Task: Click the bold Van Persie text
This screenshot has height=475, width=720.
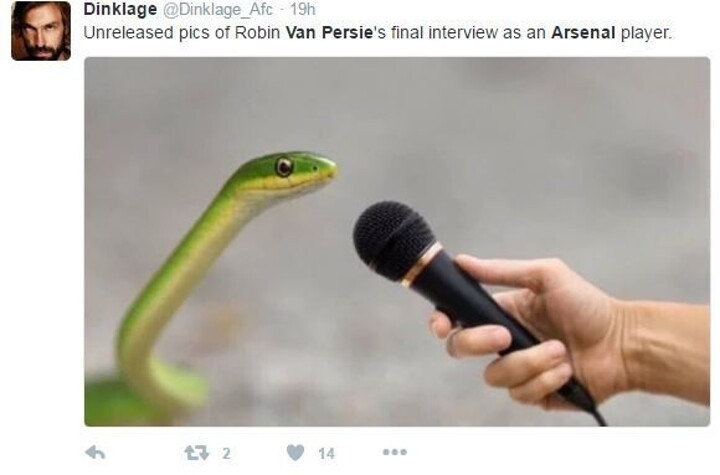Action: [329, 33]
